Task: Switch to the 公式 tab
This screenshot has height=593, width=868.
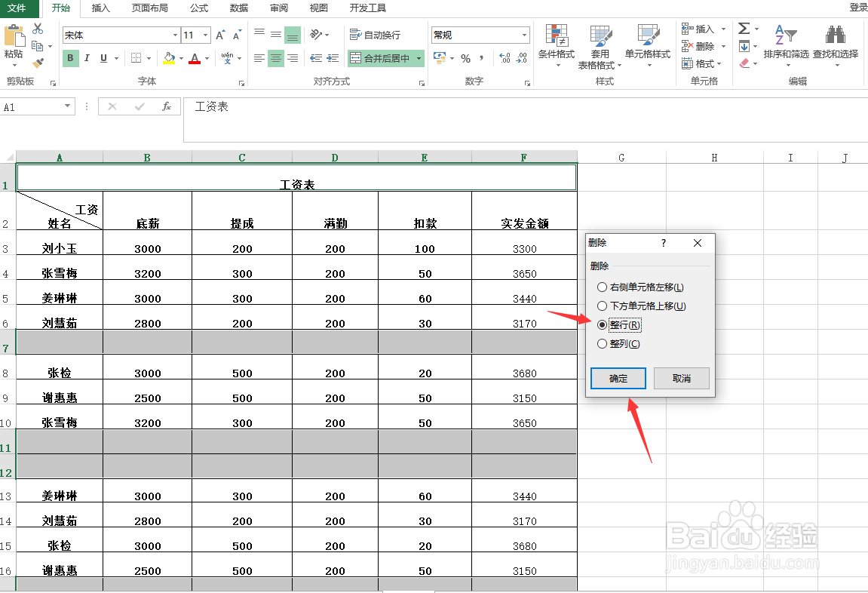Action: [199, 8]
